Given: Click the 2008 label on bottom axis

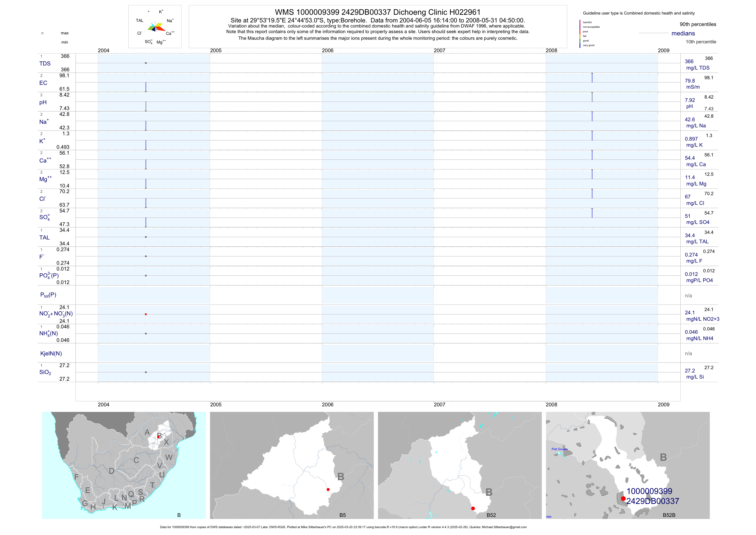Looking at the screenshot, I should coord(552,405).
